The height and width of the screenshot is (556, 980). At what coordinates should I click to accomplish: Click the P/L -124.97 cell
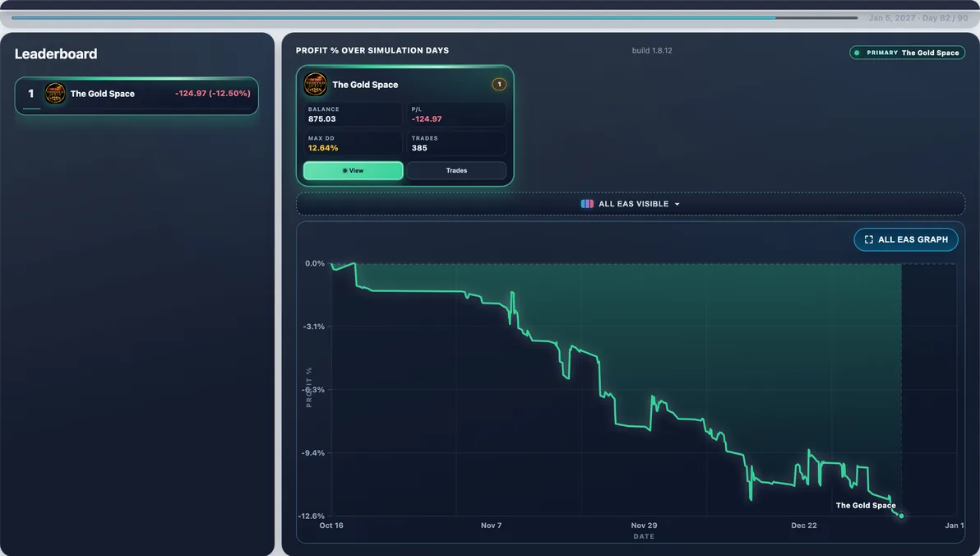pos(456,114)
